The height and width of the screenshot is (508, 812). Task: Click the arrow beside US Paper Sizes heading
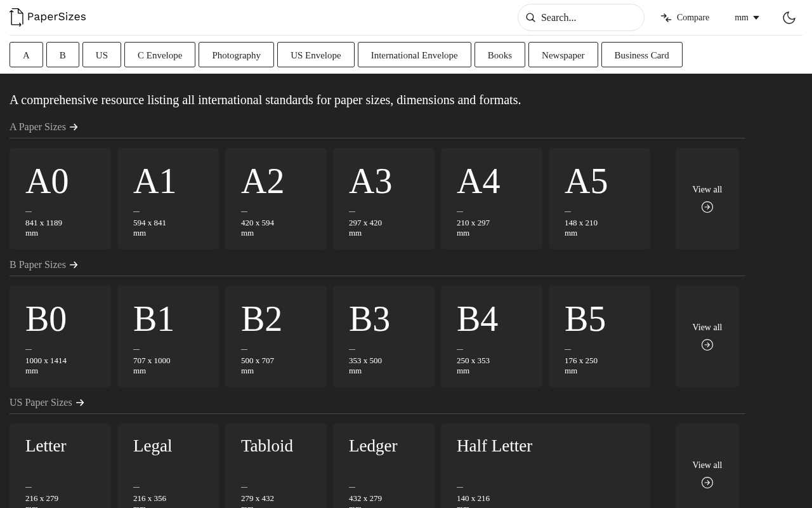point(80,403)
